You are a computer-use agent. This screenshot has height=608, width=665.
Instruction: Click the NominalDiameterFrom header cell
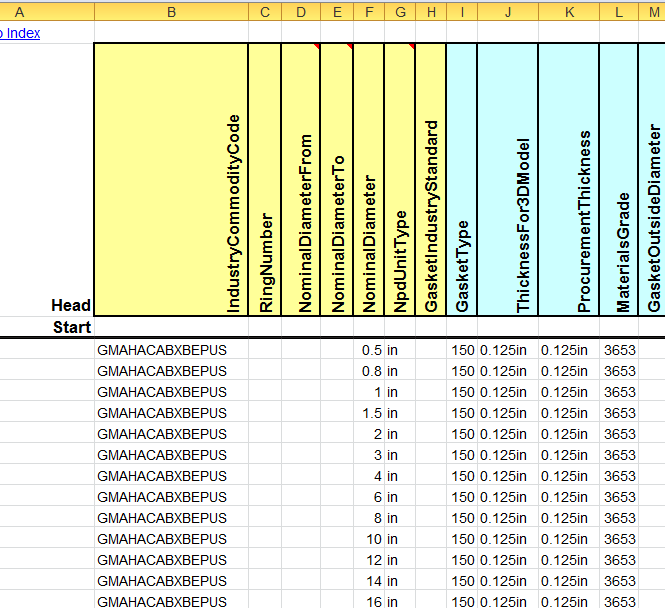301,179
